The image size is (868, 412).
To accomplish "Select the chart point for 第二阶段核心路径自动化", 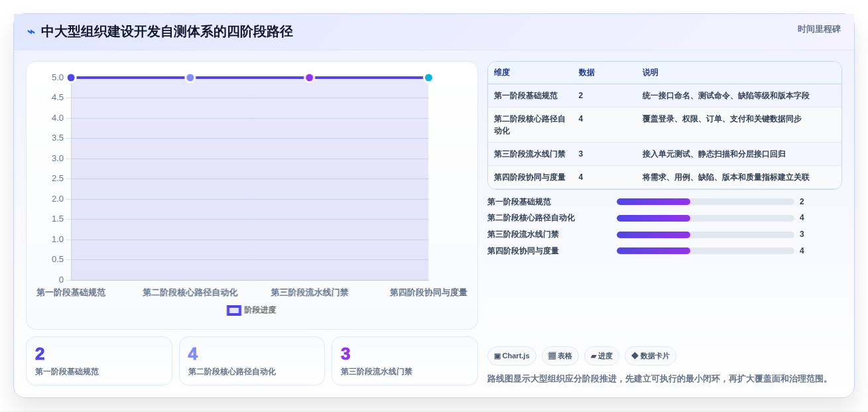I will click(x=190, y=78).
